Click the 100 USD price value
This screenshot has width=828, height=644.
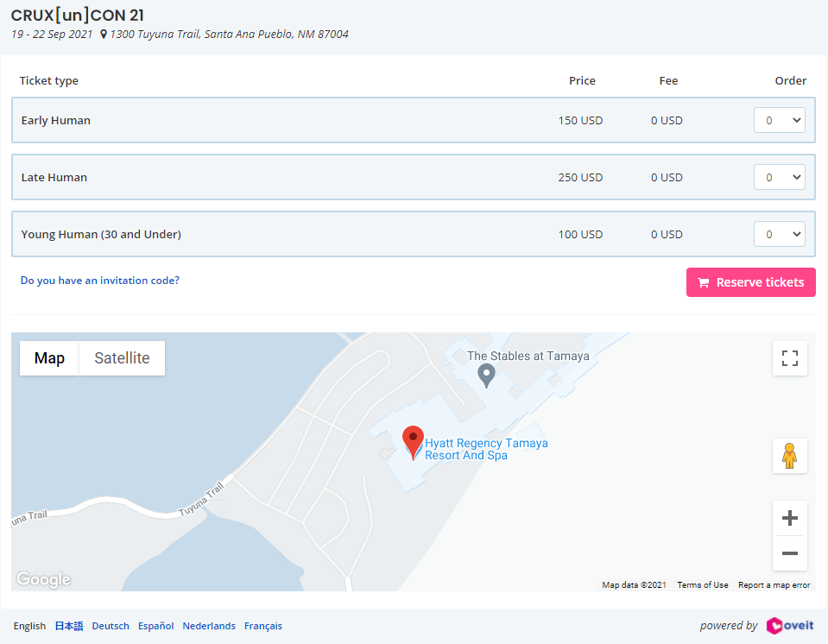pyautogui.click(x=580, y=234)
